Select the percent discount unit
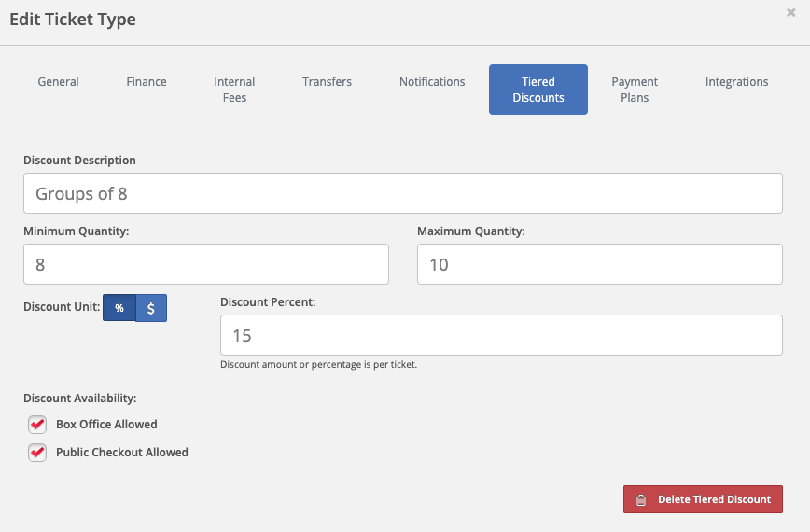The height and width of the screenshot is (532, 810). click(119, 308)
